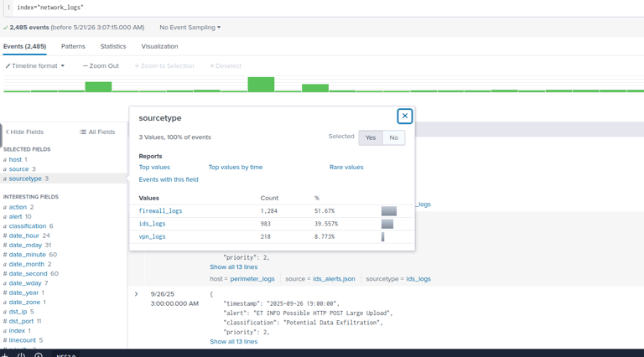
Task: Click the tallest green timeline histogram bar
Action: click(x=261, y=85)
